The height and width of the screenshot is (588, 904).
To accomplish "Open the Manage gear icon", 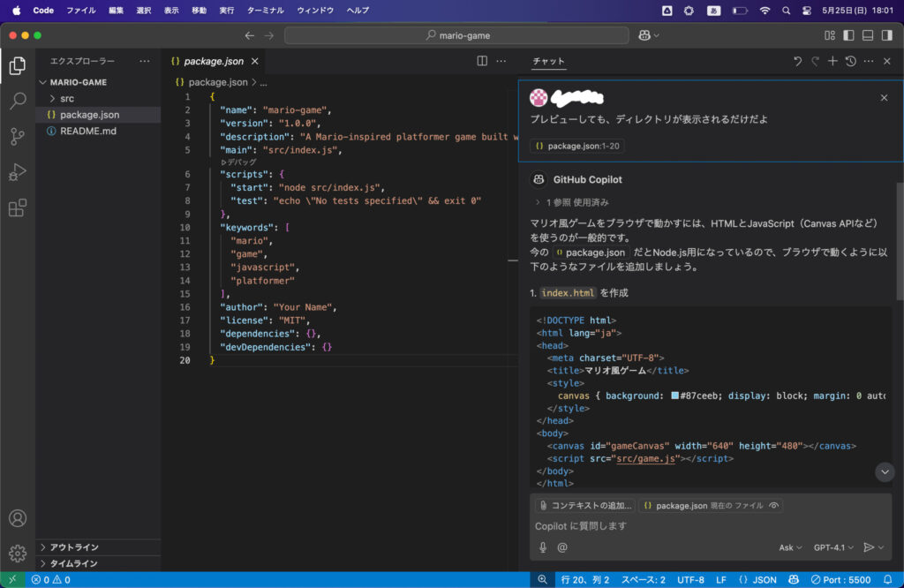I will point(18,554).
